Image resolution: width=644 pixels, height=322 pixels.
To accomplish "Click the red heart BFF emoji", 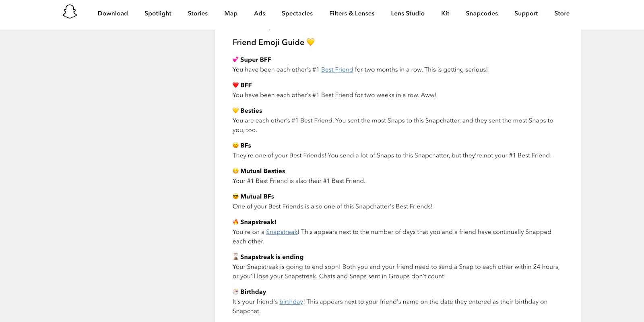I will point(235,85).
